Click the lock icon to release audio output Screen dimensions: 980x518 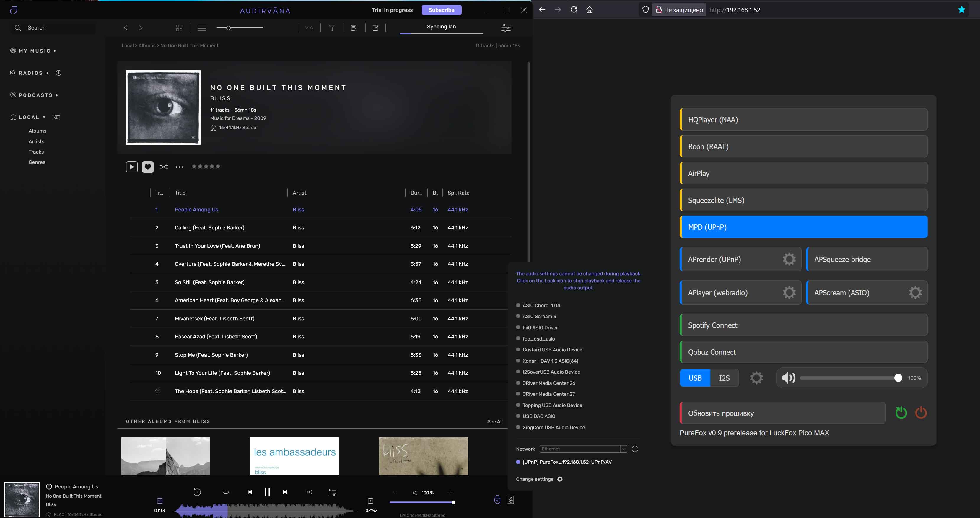497,500
